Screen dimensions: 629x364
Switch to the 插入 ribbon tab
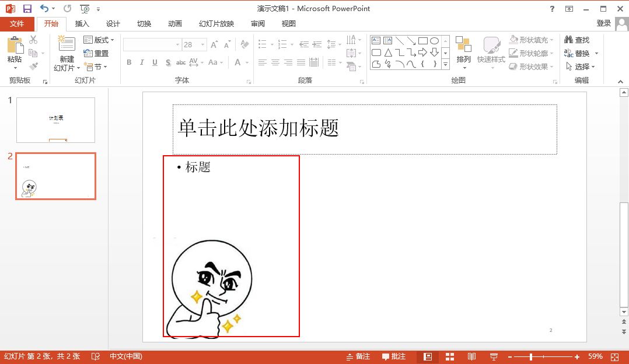[82, 24]
